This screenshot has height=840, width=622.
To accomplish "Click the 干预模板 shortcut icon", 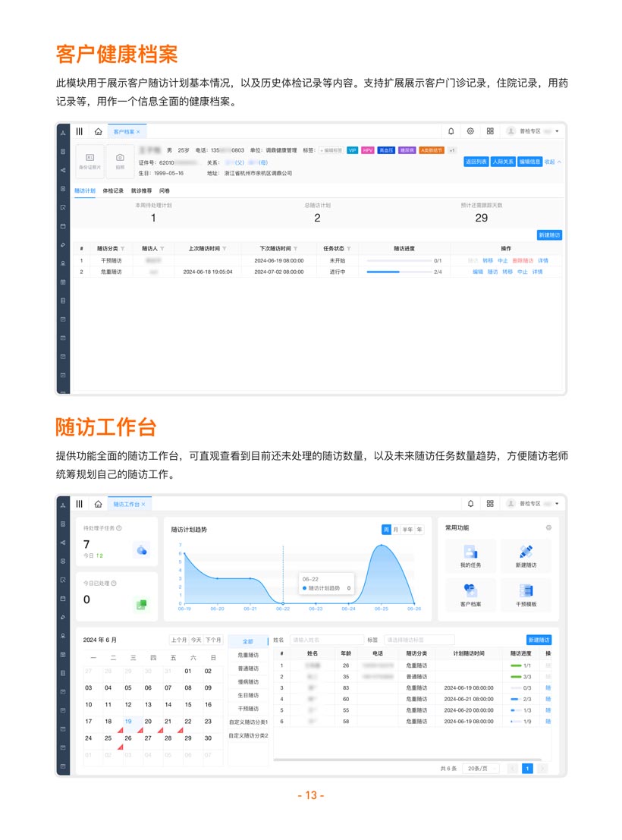I will point(526,593).
